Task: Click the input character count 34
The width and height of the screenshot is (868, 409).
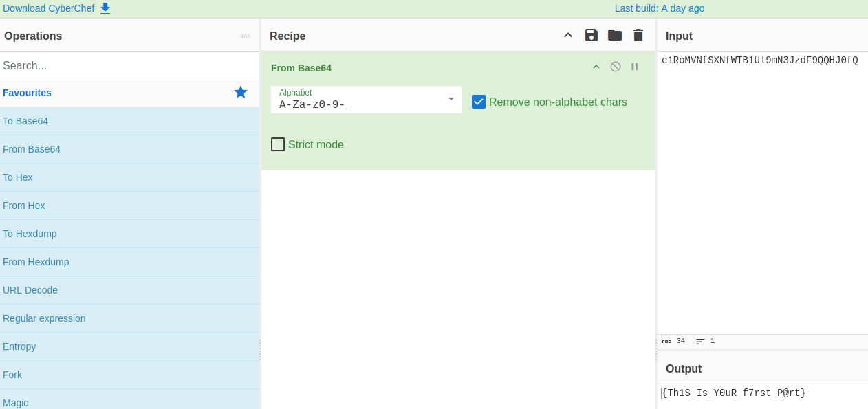Action: (674, 341)
